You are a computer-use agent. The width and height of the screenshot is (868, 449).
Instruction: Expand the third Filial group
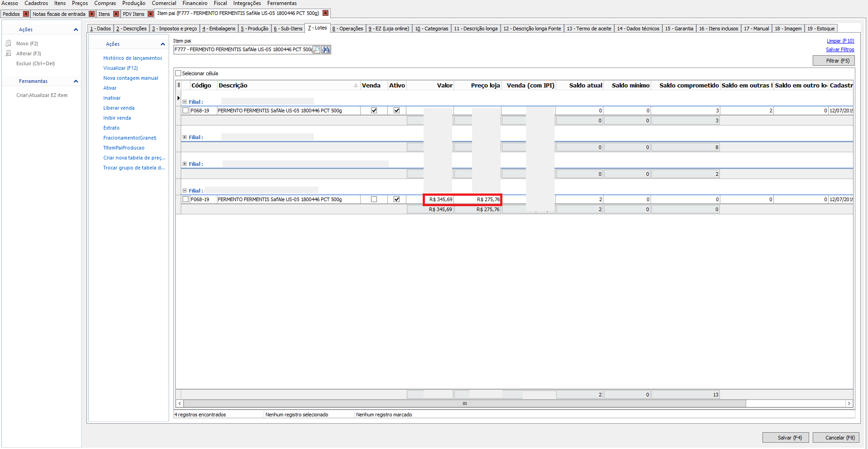coord(184,164)
